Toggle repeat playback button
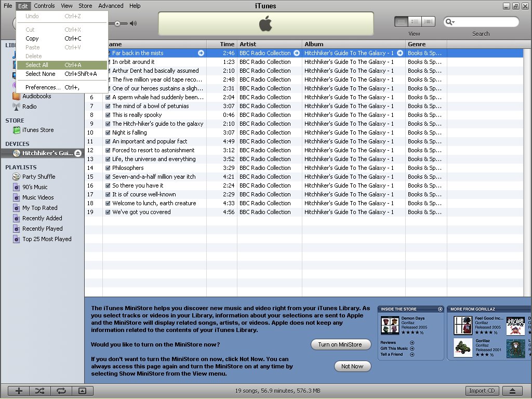Image resolution: width=532 pixels, height=399 pixels. (x=61, y=391)
